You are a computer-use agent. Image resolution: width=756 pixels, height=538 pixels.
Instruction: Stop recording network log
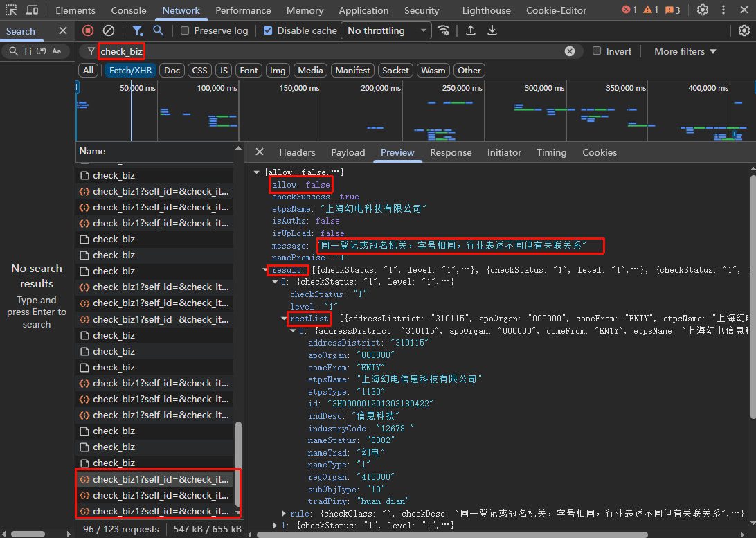point(88,31)
